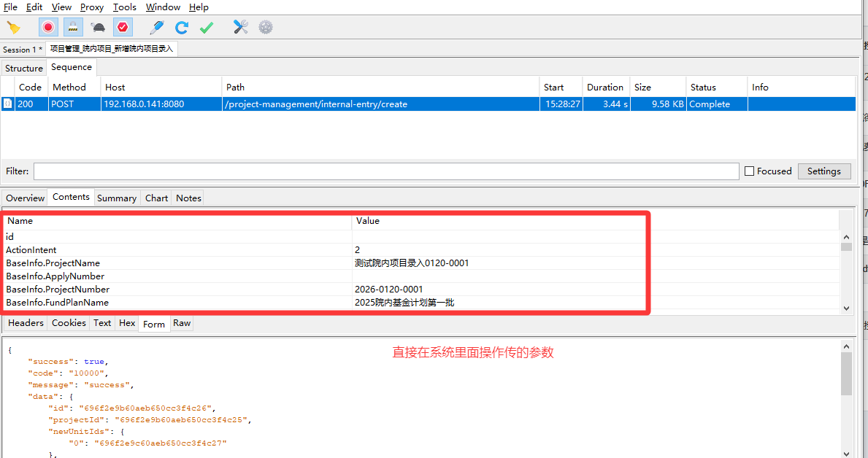Image resolution: width=868 pixels, height=458 pixels.
Task: Click the form table scroll-down arrow
Action: tap(846, 308)
